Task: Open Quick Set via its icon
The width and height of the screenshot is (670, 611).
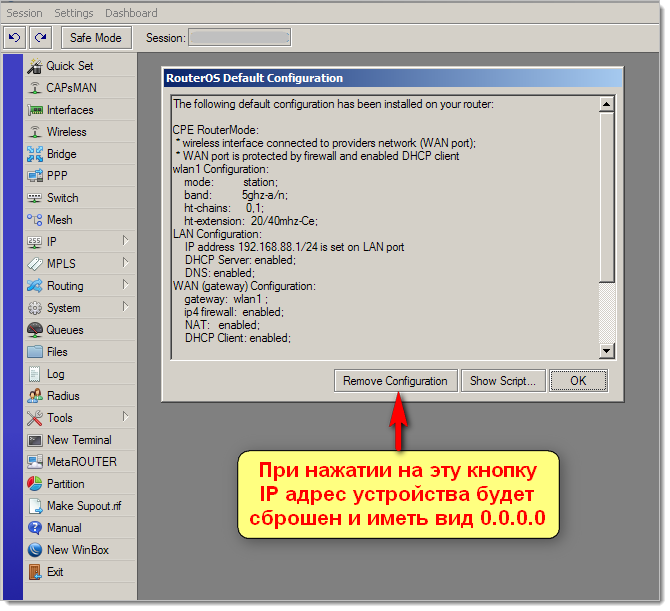Action: [35, 66]
